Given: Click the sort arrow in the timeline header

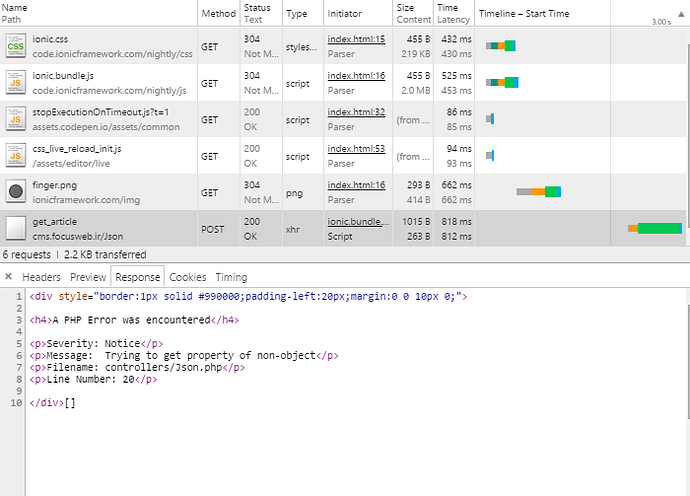Looking at the screenshot, I should click(681, 14).
